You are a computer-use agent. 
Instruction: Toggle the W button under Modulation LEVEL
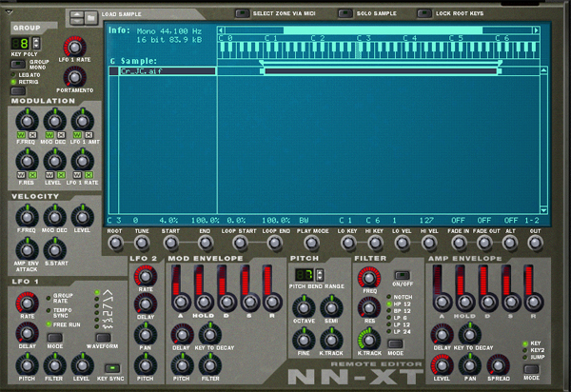49,175
